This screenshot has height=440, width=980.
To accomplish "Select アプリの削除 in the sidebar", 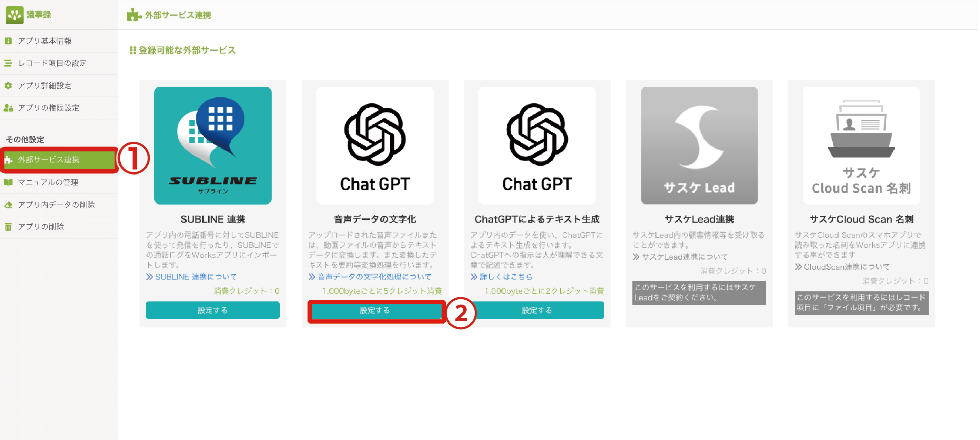I will [59, 227].
